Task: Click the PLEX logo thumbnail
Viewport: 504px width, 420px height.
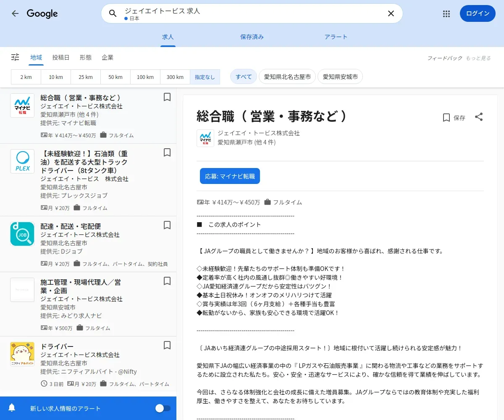Action: [22, 161]
